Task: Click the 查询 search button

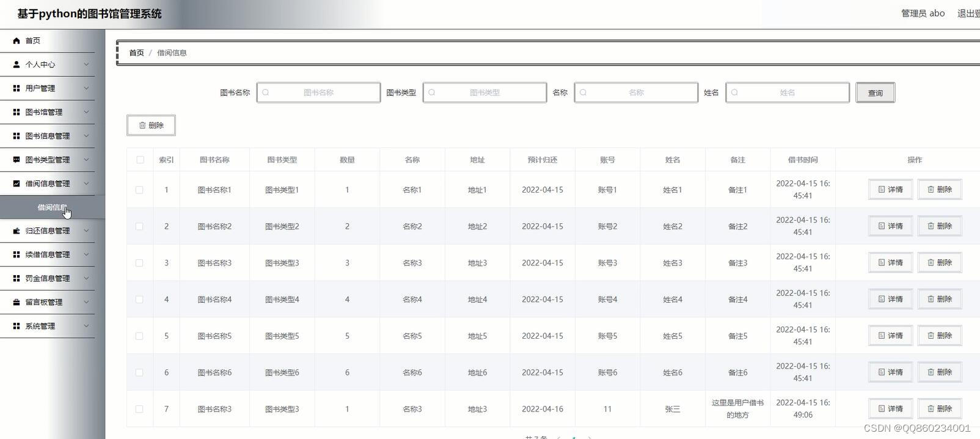Action: 876,93
